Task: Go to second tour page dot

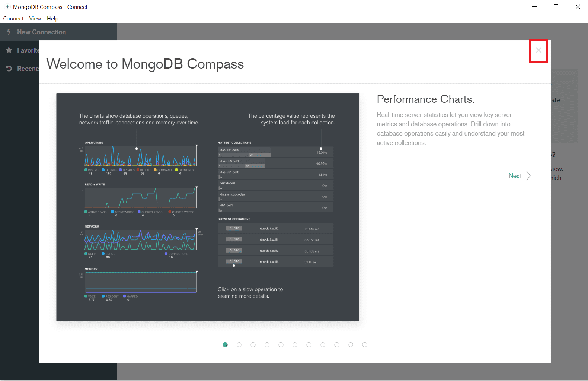Action: [x=239, y=345]
